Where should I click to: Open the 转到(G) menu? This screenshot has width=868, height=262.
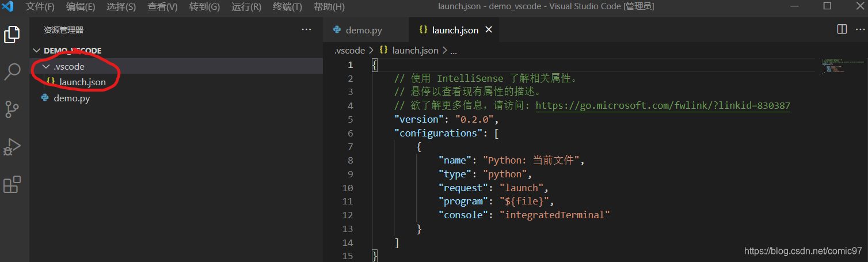[204, 7]
